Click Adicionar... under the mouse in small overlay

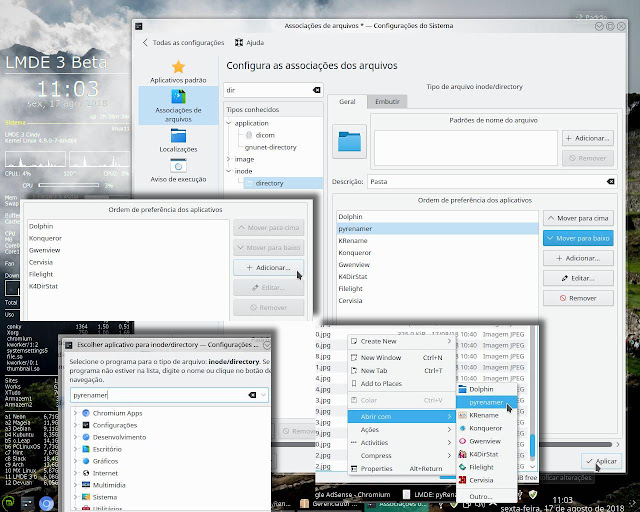[268, 267]
